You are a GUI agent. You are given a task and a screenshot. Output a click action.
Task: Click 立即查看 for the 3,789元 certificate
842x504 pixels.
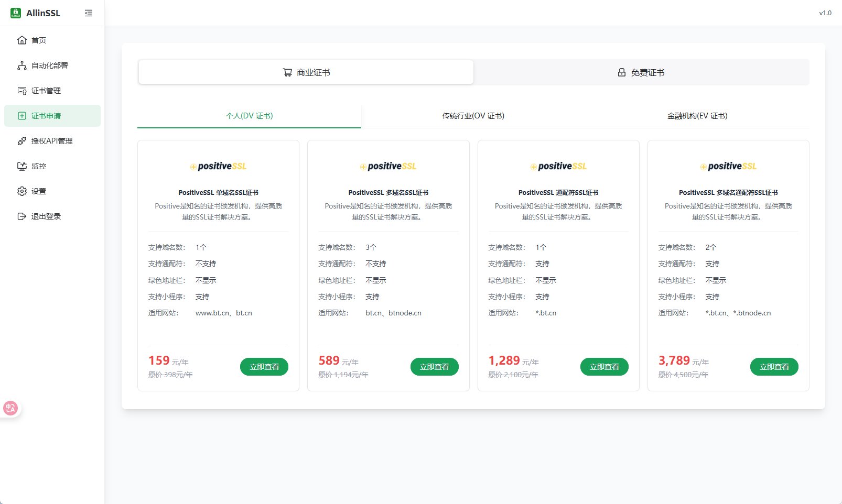(774, 367)
